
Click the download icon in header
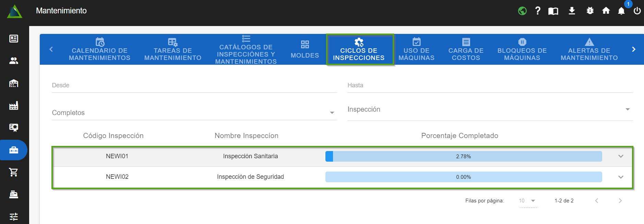click(572, 11)
